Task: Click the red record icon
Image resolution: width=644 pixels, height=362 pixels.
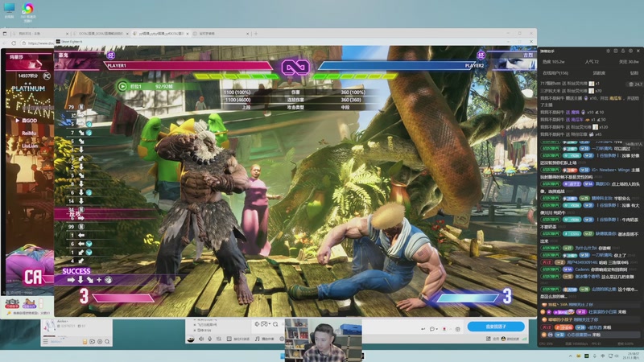Action: click(444, 329)
